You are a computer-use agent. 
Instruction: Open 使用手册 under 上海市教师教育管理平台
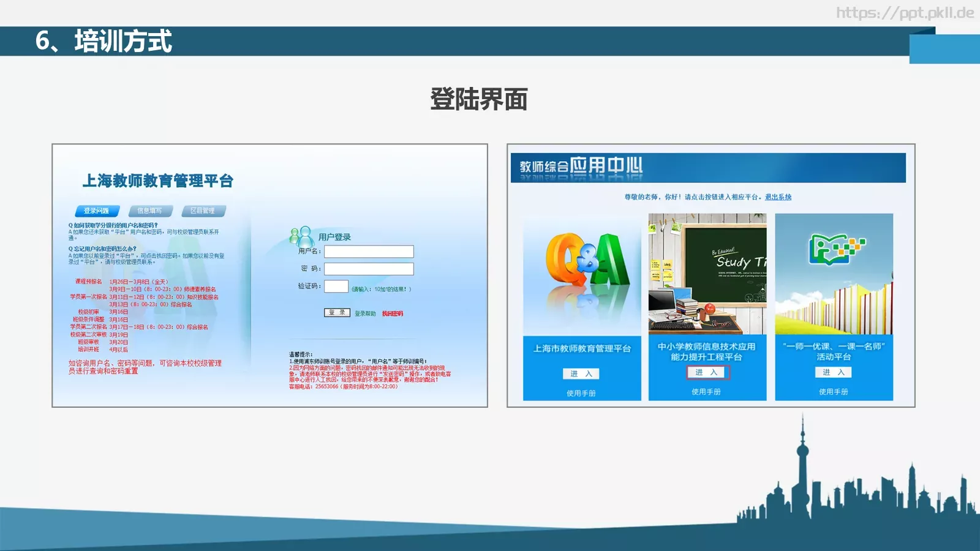click(x=581, y=393)
